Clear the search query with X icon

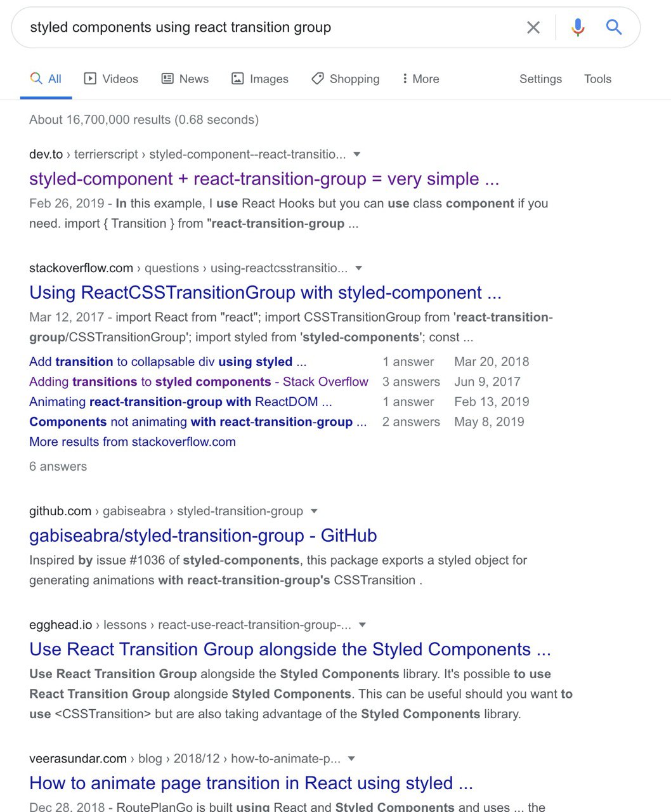click(x=533, y=27)
